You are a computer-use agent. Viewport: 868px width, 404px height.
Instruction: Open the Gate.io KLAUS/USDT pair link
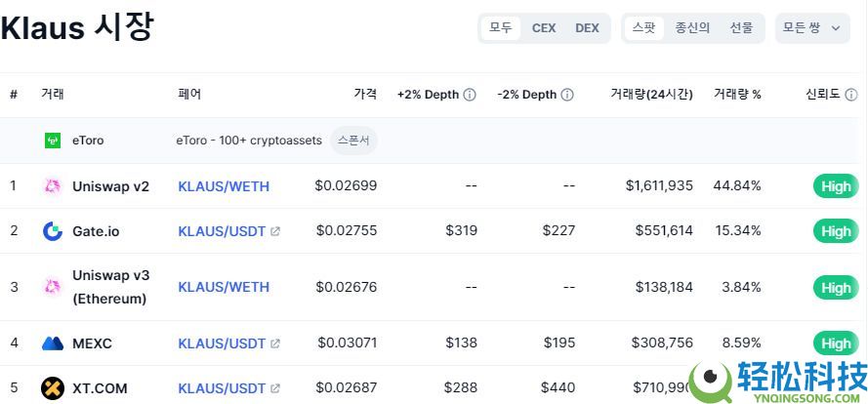222,231
